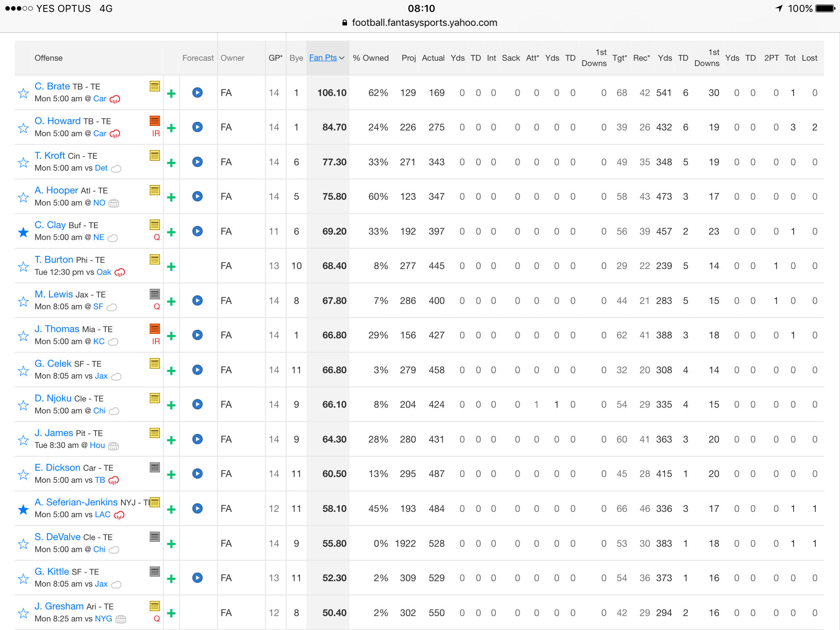Open E. Dickson's gray player notes icon

(155, 467)
